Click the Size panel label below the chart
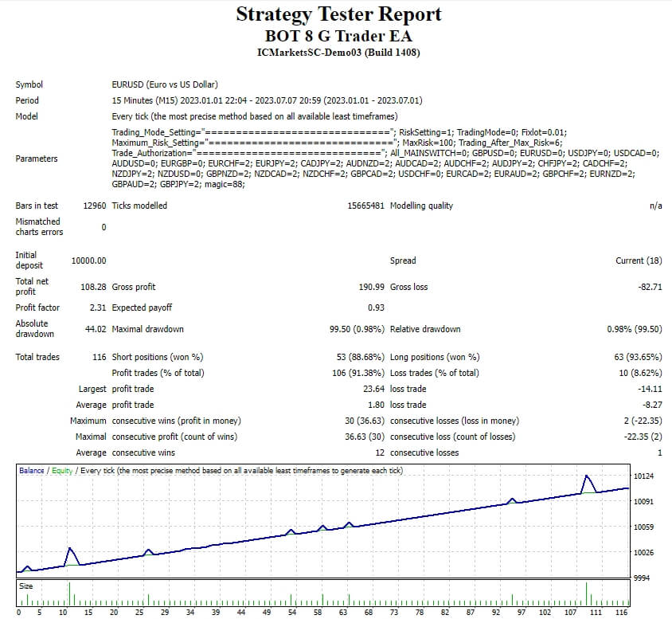This screenshot has height=619, width=672. pos(25,587)
